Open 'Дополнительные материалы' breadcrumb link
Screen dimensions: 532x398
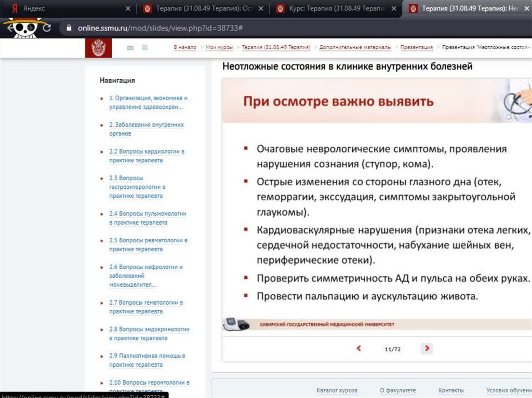coord(355,47)
